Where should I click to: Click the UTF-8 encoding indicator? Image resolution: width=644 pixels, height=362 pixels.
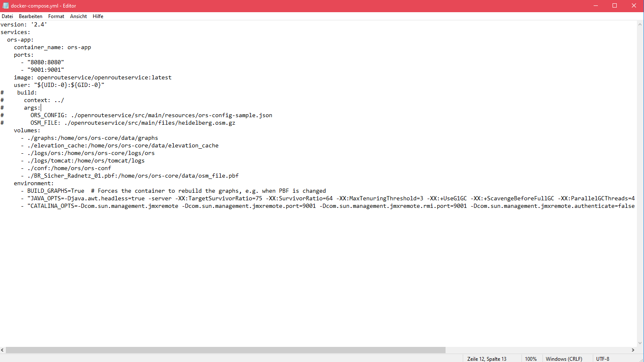point(602,359)
